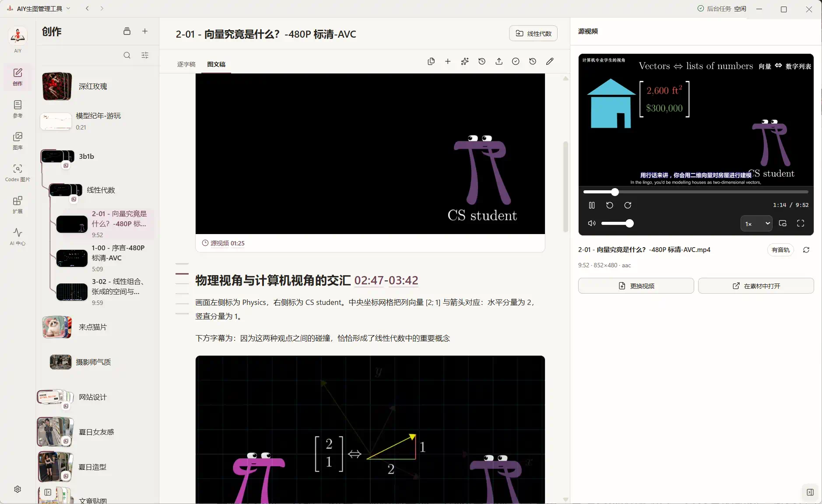The height and width of the screenshot is (504, 822).
Task: Open the 网站设计 folder
Action: (97, 397)
